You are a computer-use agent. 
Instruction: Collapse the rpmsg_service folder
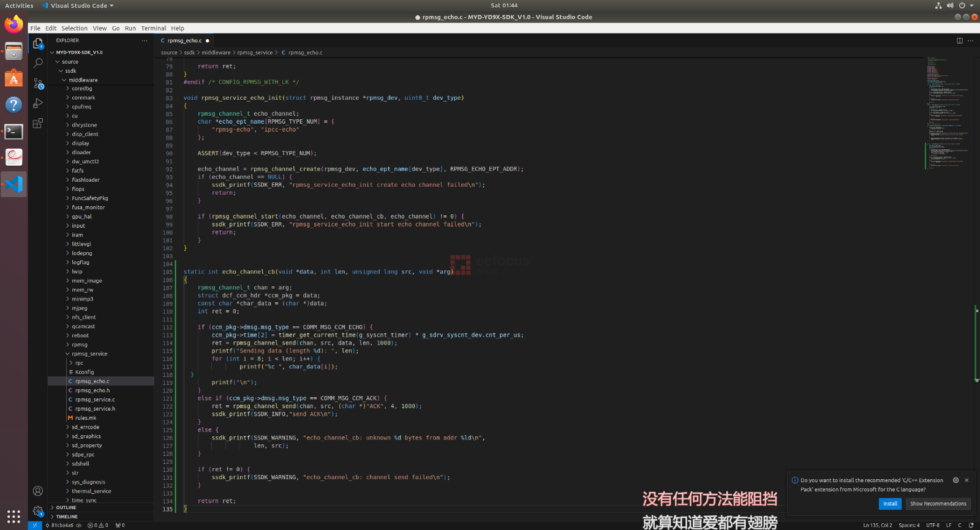point(89,354)
